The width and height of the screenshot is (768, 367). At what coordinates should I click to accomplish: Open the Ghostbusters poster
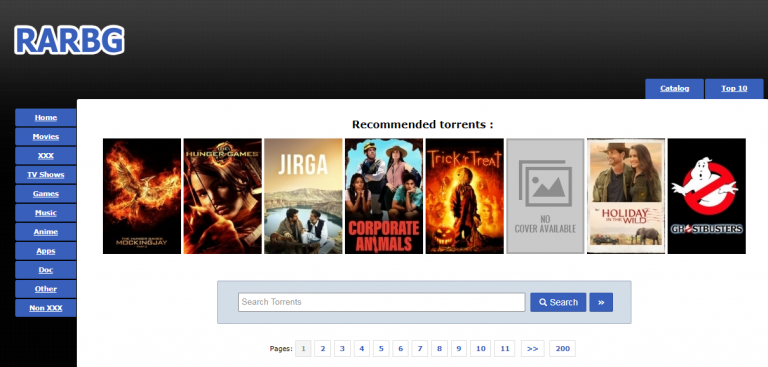tap(707, 196)
